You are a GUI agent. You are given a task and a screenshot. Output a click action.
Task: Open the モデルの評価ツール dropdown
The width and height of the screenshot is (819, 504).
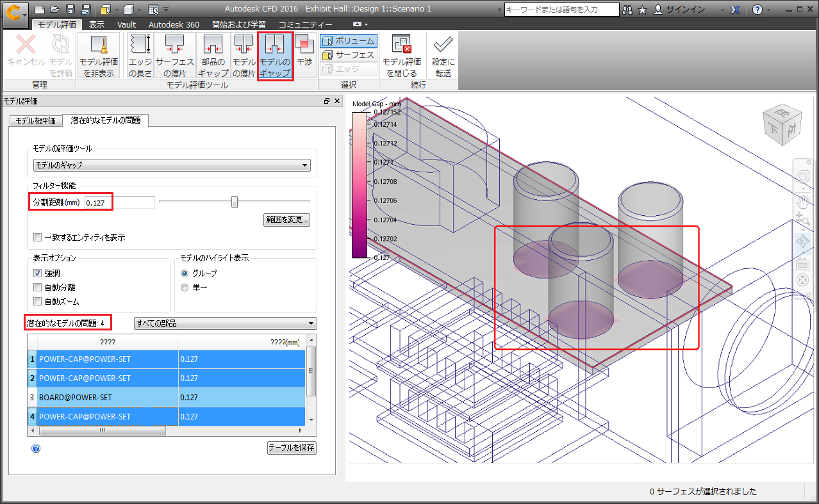click(x=172, y=165)
